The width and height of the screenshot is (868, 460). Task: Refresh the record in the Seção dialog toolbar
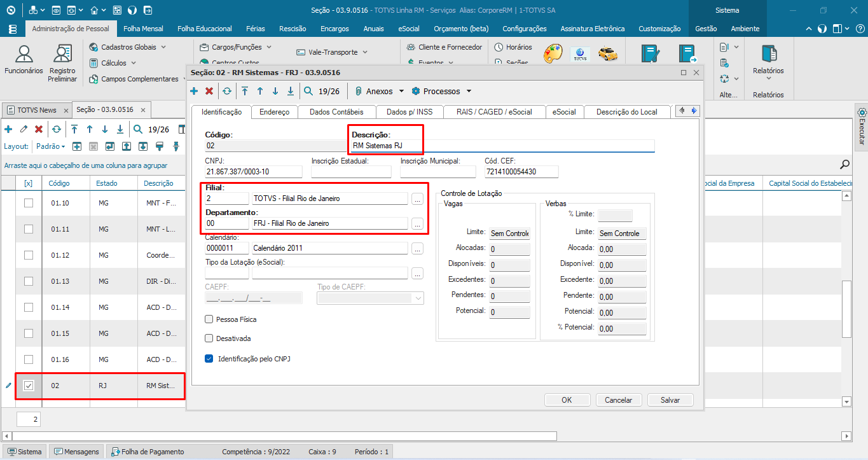click(227, 91)
